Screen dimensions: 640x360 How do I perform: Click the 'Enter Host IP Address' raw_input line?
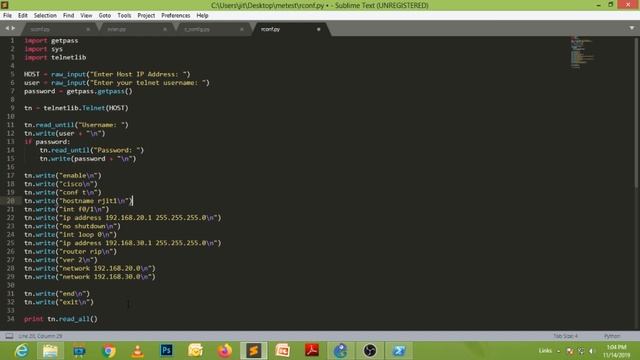(x=107, y=74)
